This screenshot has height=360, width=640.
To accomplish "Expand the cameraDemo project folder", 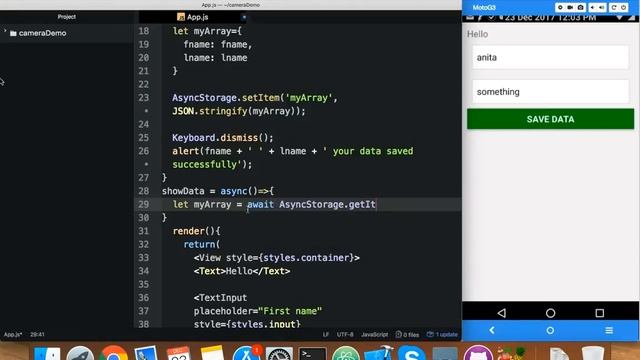I will point(5,32).
